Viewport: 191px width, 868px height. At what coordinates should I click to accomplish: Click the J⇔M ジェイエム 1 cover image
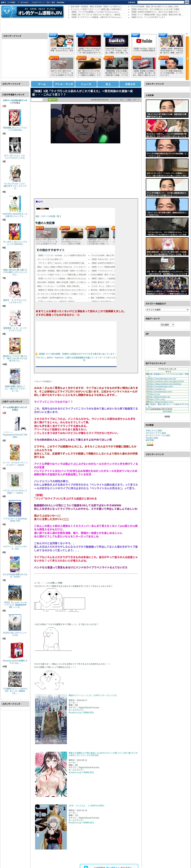point(51,827)
